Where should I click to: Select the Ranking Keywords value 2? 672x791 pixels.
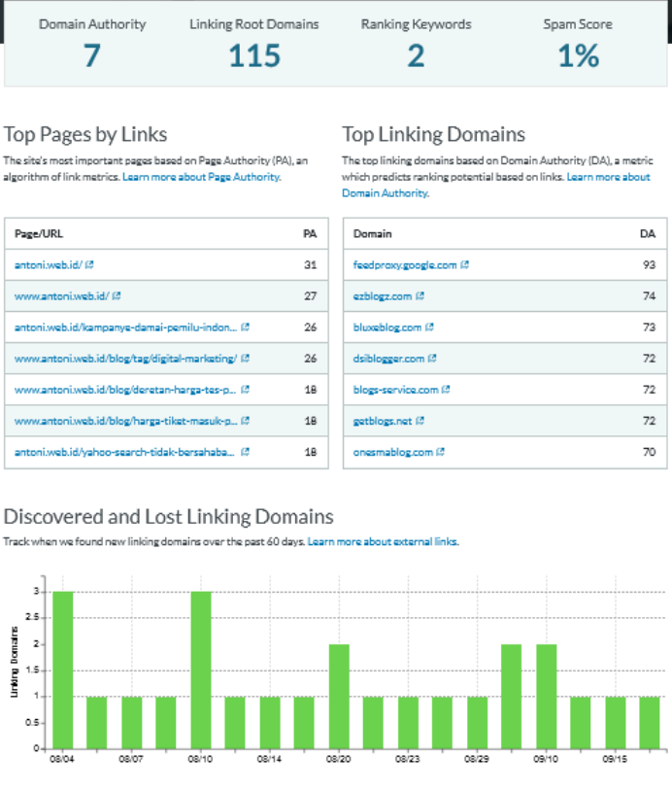point(416,56)
